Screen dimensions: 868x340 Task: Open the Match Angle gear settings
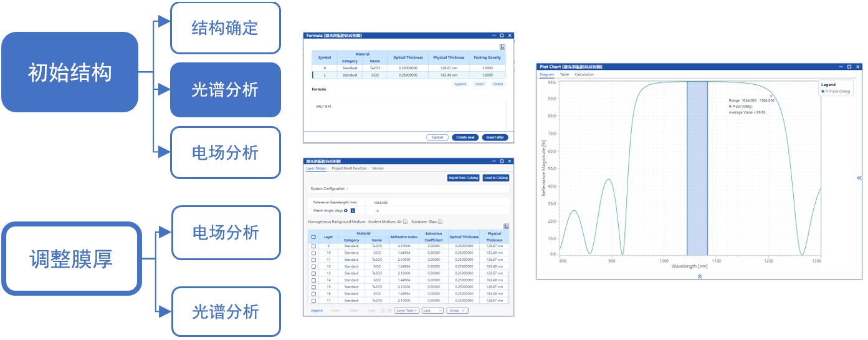(345, 211)
